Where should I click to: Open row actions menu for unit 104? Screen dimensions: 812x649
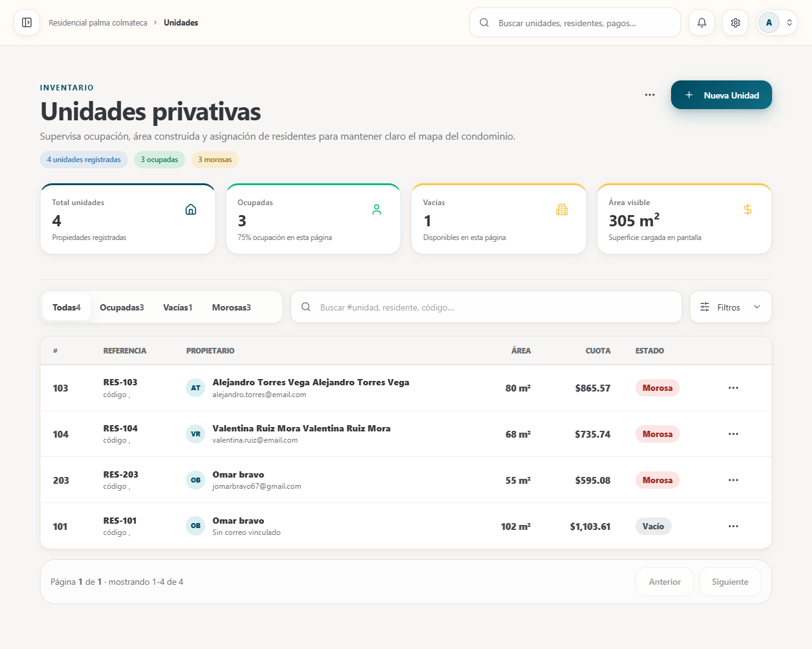733,434
